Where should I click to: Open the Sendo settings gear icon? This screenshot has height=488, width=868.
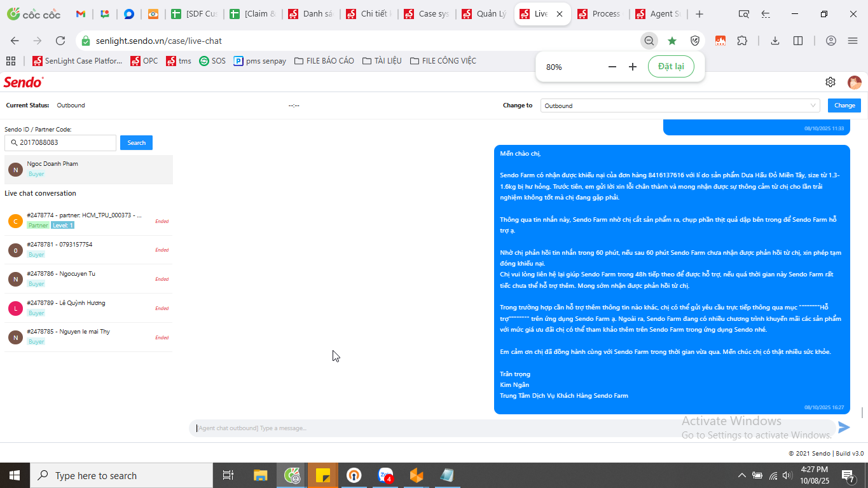(x=830, y=82)
